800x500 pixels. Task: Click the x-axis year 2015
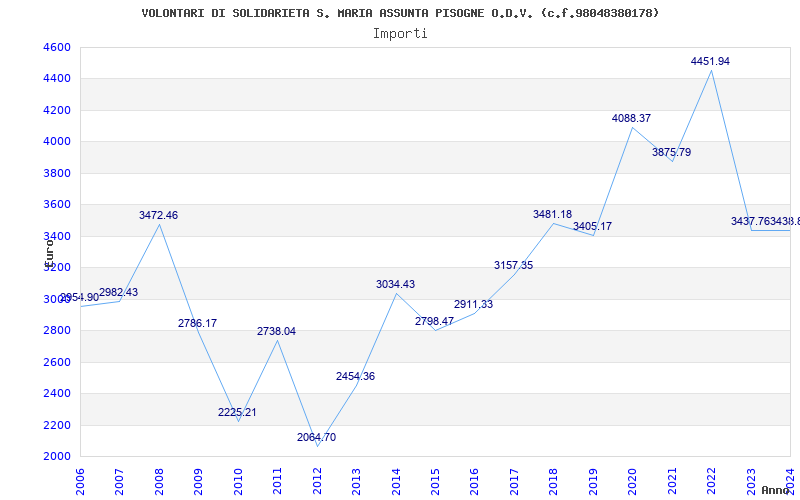click(435, 481)
